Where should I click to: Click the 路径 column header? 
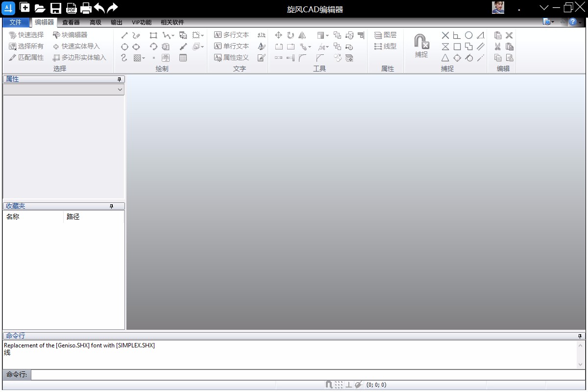click(94, 217)
